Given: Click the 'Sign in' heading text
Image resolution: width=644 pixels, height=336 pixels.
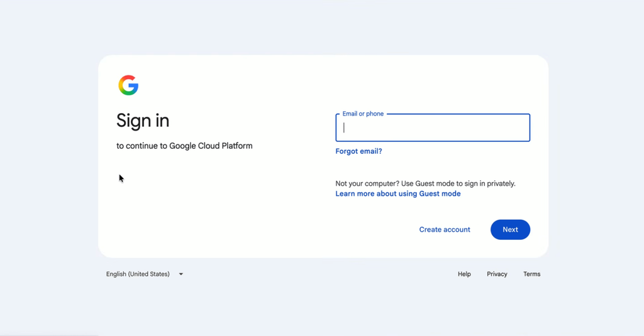Looking at the screenshot, I should tap(143, 121).
